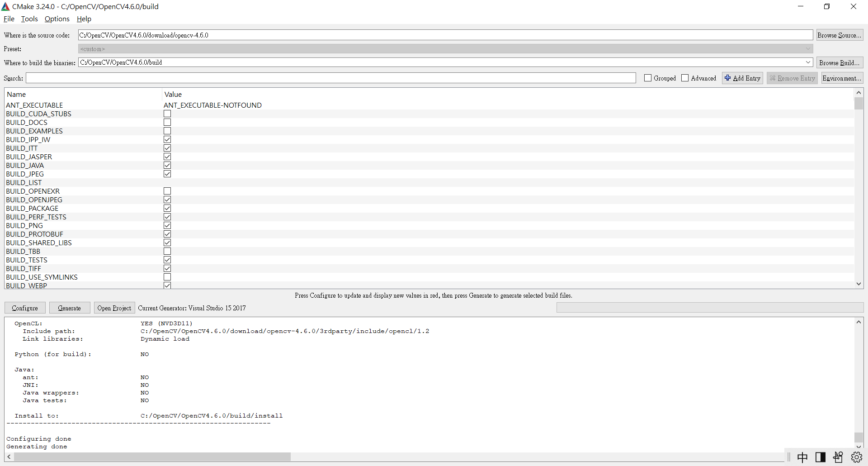This screenshot has width=868, height=466.
Task: Uncheck BUILD_JAVA option
Action: (167, 165)
